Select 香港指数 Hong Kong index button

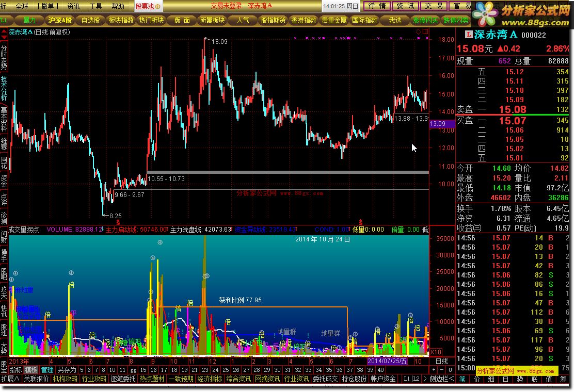(x=304, y=21)
